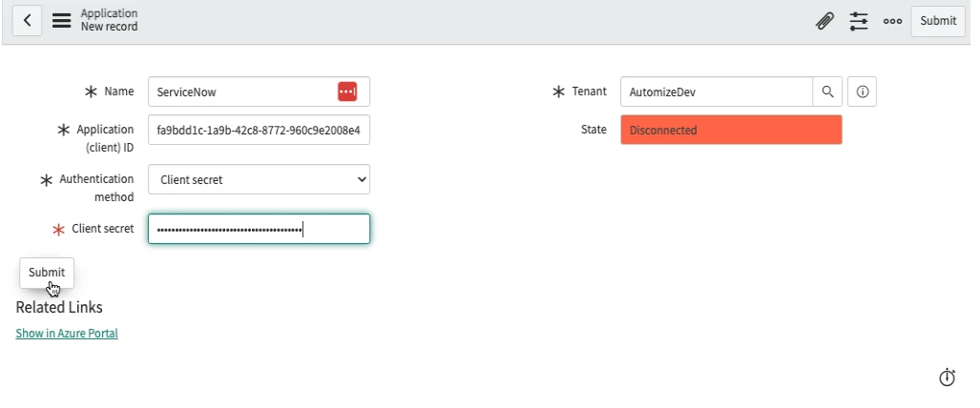
Task: Click the Disconnected State field
Action: tap(731, 130)
